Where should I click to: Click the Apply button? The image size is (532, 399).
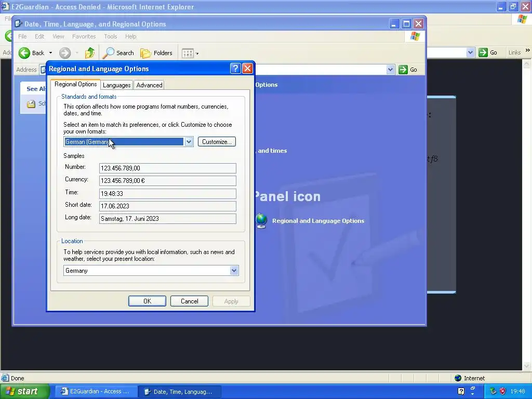[231, 301]
